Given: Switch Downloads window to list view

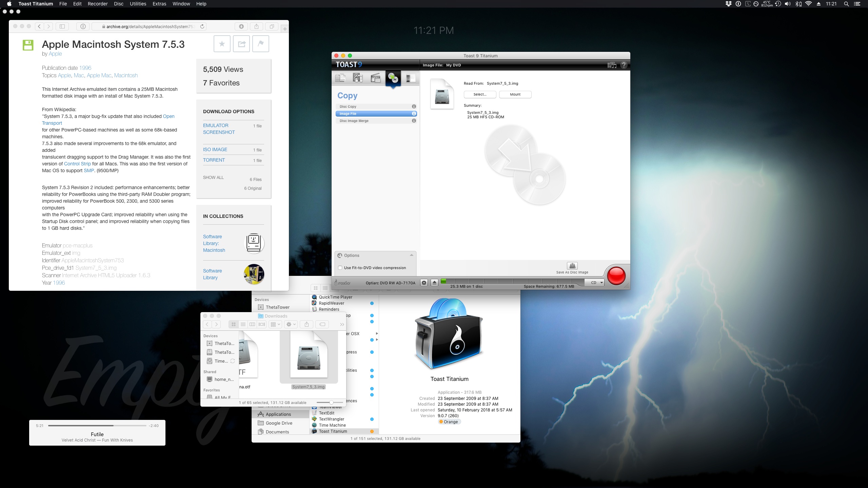Looking at the screenshot, I should click(x=243, y=324).
